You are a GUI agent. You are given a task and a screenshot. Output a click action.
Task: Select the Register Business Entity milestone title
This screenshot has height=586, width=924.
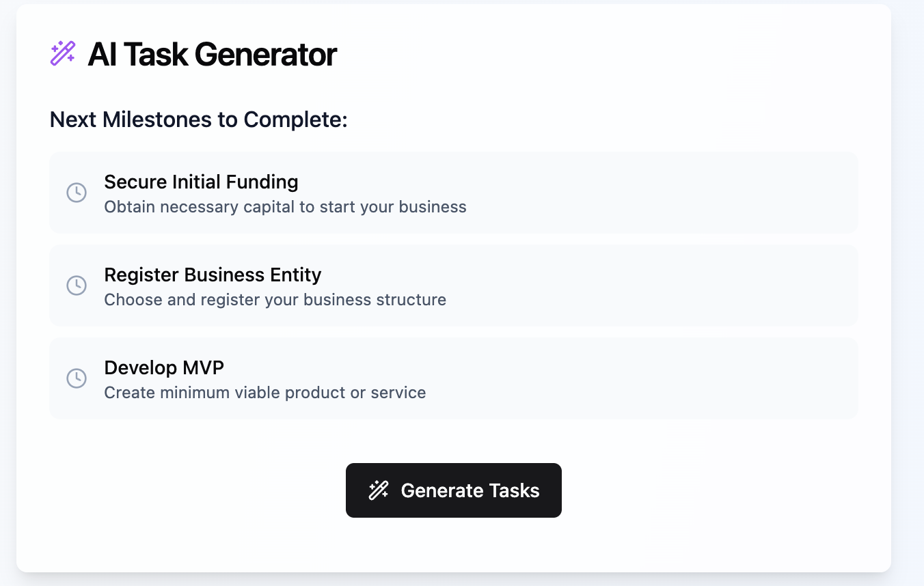coord(213,275)
